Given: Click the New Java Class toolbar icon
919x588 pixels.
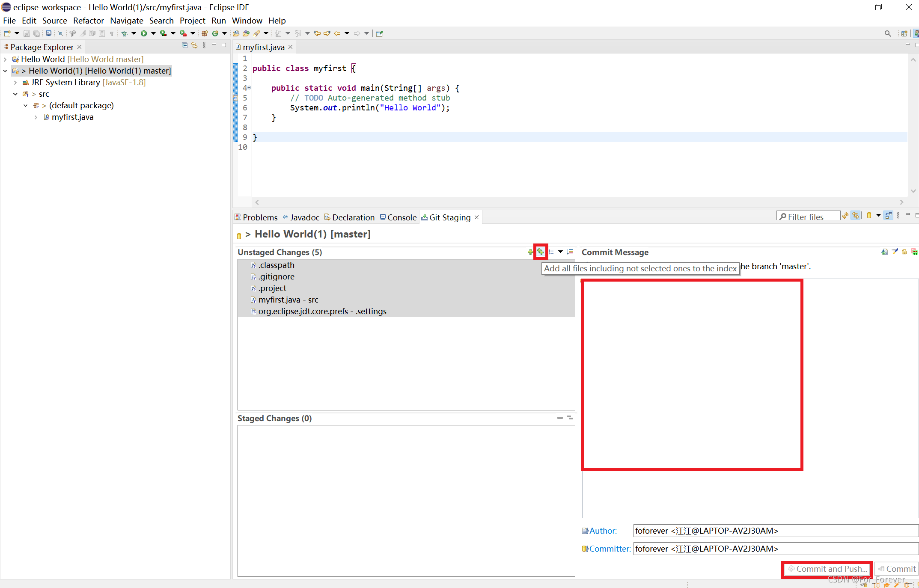Looking at the screenshot, I should pos(215,33).
